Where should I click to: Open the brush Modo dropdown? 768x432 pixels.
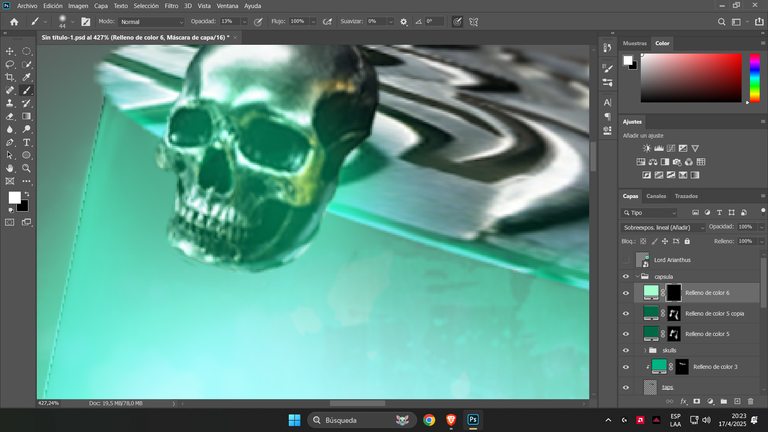point(151,22)
